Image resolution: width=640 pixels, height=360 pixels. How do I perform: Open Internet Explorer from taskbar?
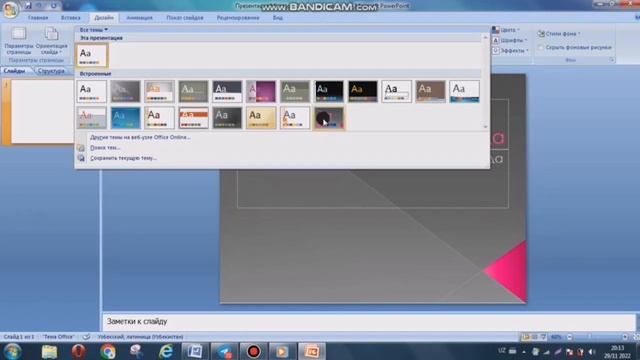click(166, 351)
